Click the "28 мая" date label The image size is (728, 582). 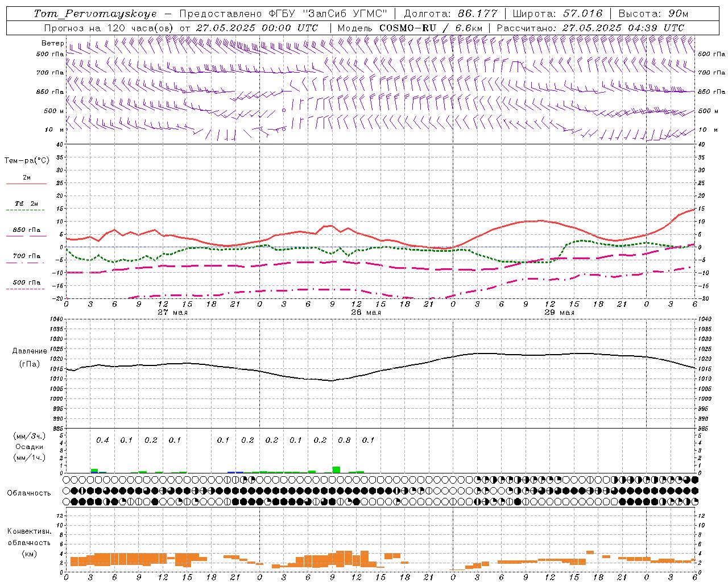366,313
